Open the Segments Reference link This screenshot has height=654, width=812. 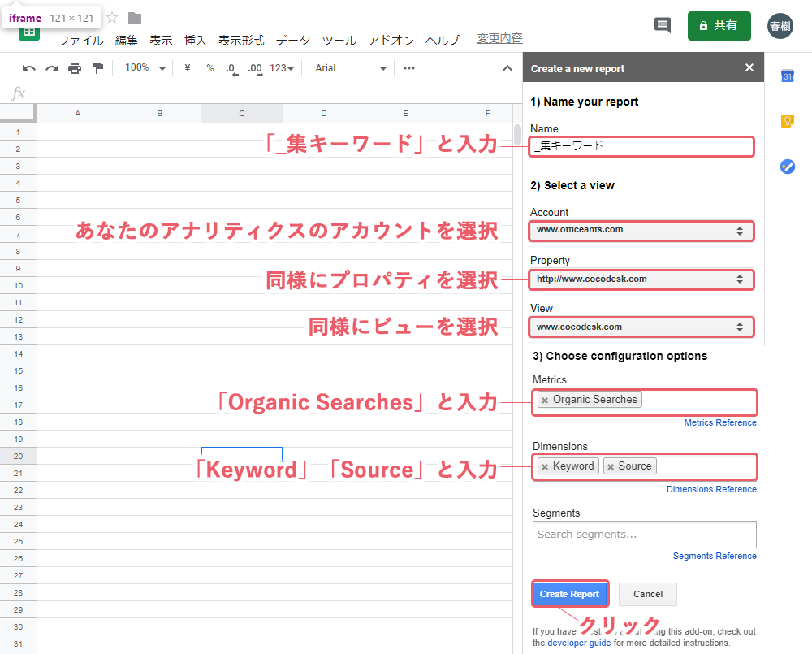715,556
